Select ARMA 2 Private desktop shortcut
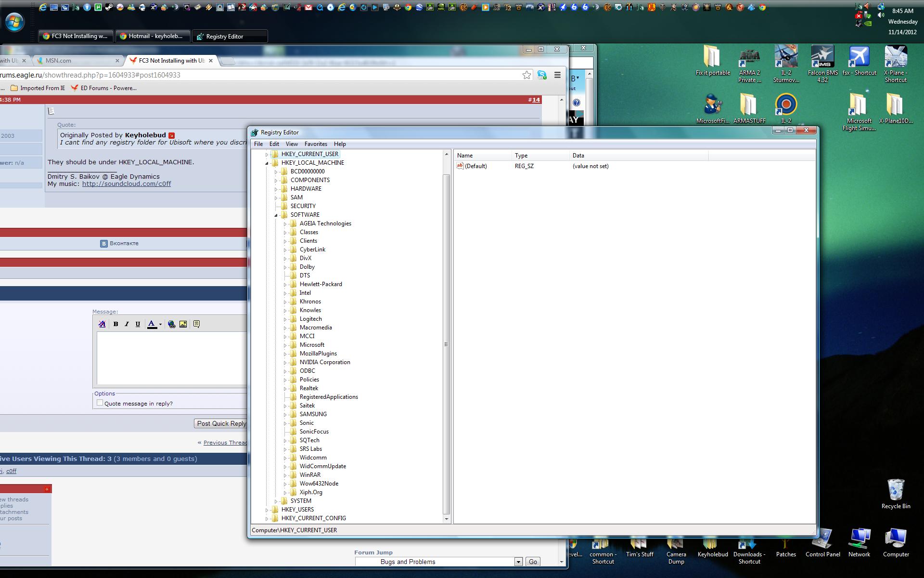Viewport: 924px width, 578px height. [749, 64]
